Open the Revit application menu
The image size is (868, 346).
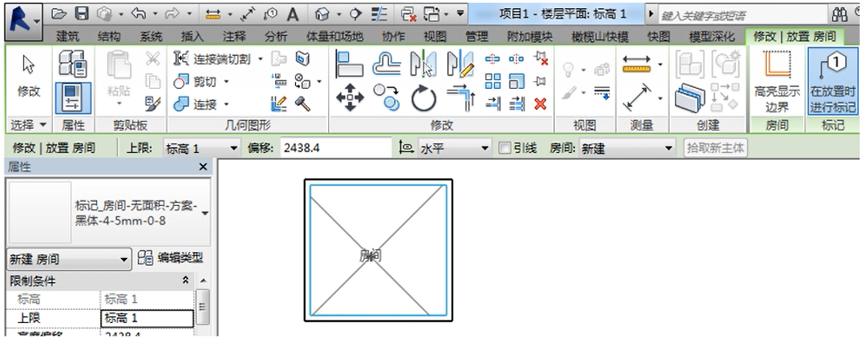point(23,21)
